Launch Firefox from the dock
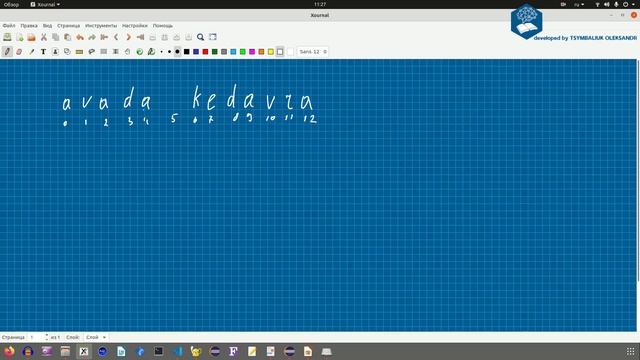 point(9,351)
